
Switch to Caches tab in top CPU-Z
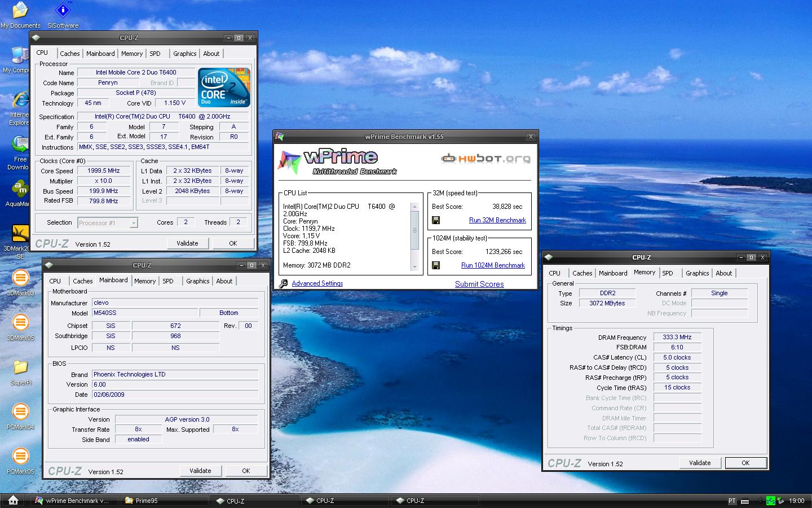tap(70, 54)
